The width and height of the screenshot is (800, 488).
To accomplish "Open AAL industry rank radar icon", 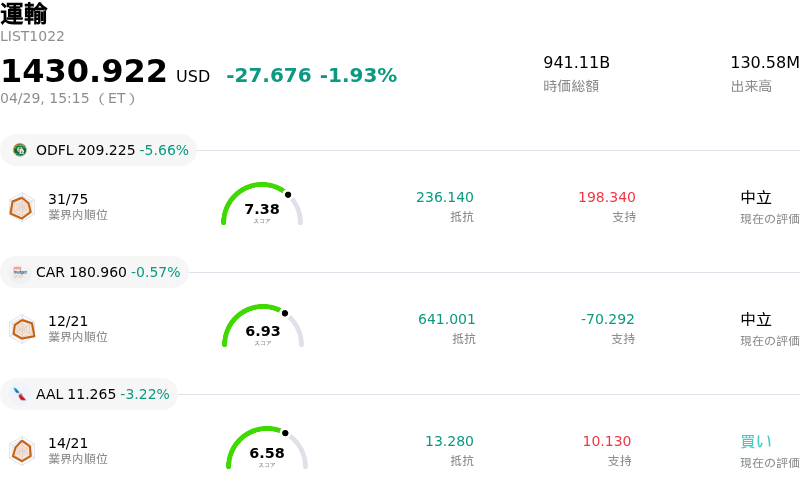I will pos(22,451).
